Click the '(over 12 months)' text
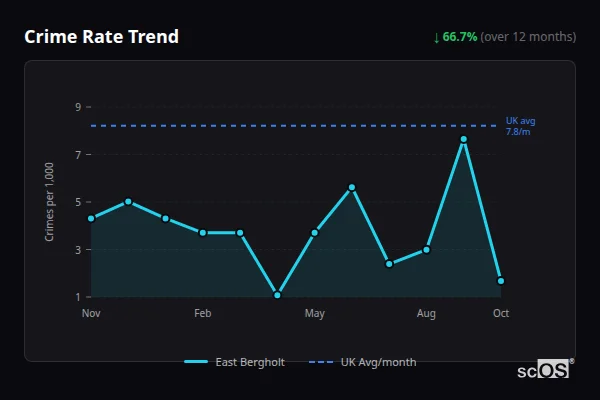Image resolution: width=600 pixels, height=400 pixels. tap(528, 37)
